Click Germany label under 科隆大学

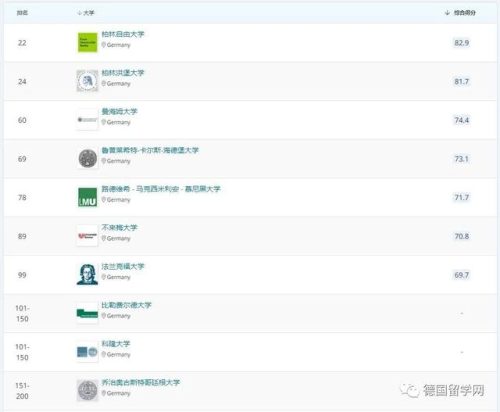point(118,354)
